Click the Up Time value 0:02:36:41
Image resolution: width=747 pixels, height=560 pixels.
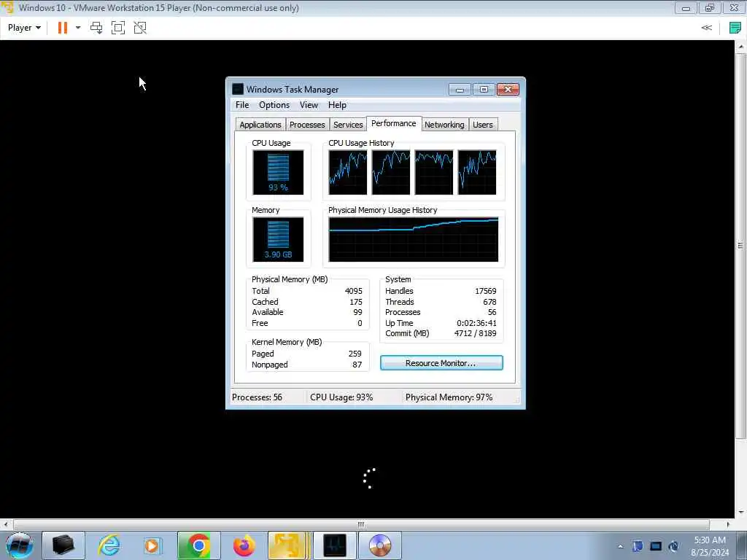pyautogui.click(x=476, y=323)
